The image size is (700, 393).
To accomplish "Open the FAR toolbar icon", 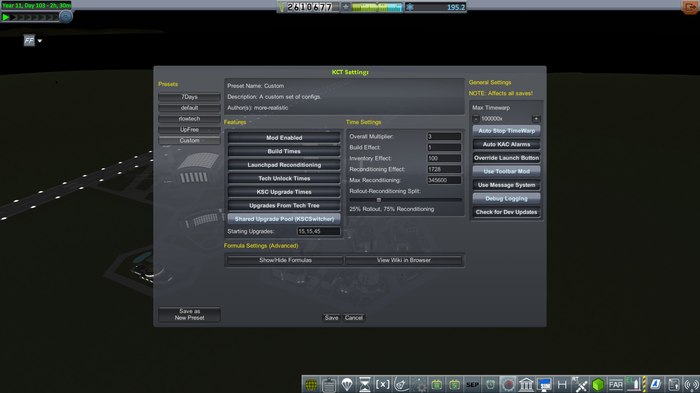I will 616,384.
